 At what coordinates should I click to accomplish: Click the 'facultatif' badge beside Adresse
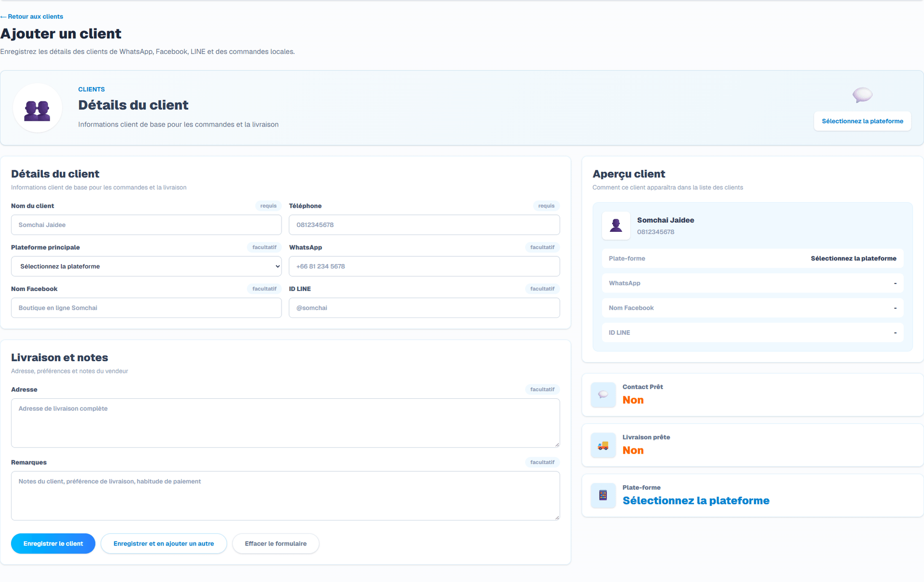(542, 390)
